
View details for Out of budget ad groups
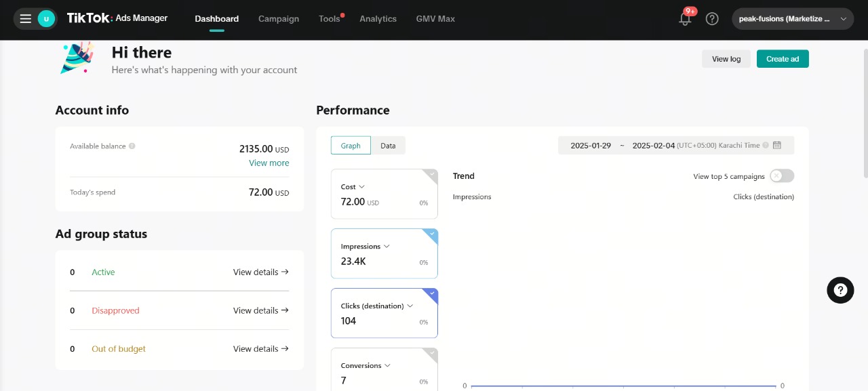click(261, 349)
